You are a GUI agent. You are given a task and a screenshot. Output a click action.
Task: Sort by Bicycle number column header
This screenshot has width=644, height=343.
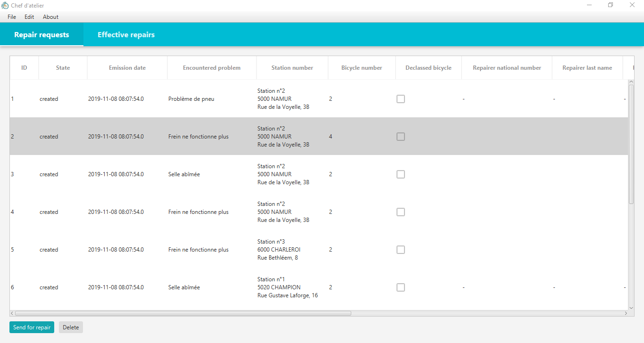tap(362, 68)
